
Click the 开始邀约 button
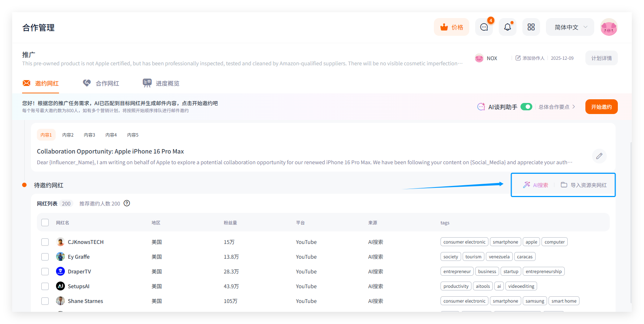[601, 107]
